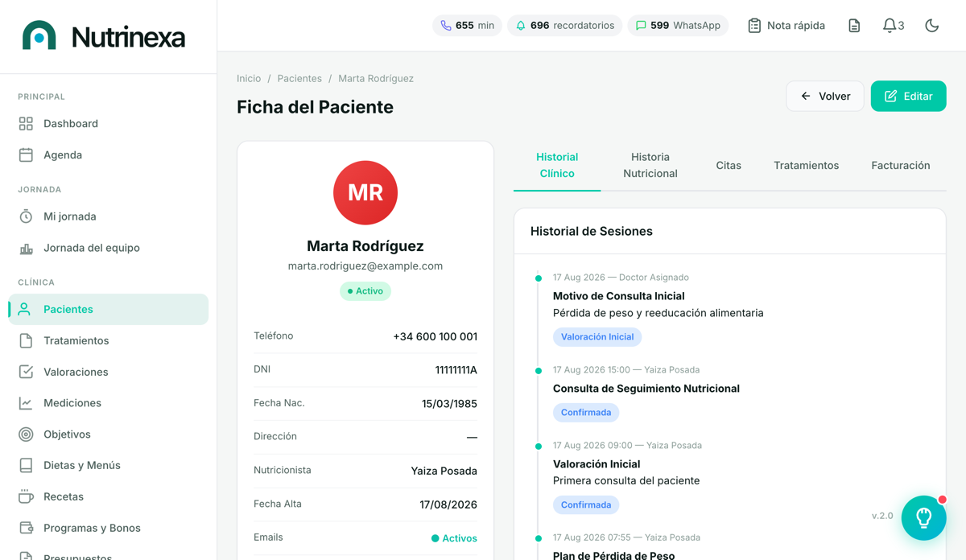Click the Historial de Sesiones heading
Viewport: 966px width, 560px height.
pyautogui.click(x=592, y=232)
